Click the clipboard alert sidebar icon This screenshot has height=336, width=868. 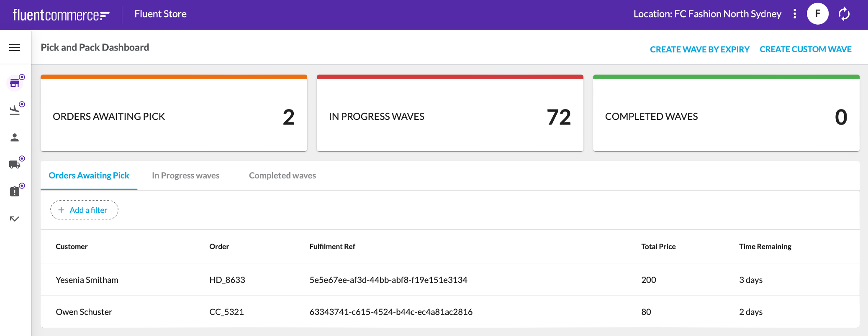point(15,191)
